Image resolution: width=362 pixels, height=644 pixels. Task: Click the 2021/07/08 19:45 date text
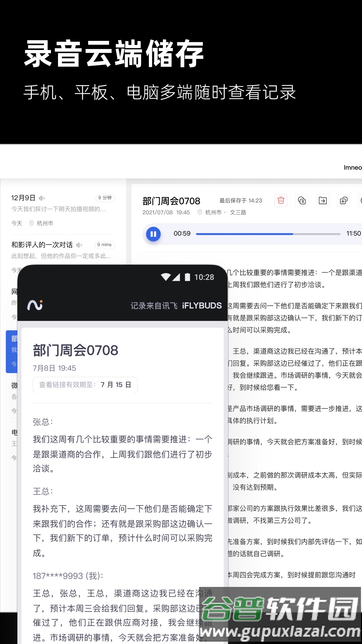point(166,212)
